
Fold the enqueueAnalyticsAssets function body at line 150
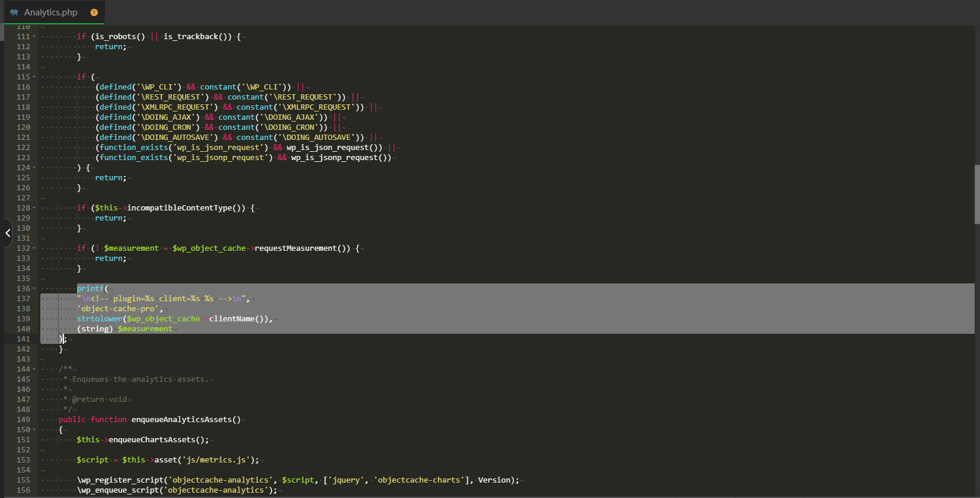coord(34,430)
